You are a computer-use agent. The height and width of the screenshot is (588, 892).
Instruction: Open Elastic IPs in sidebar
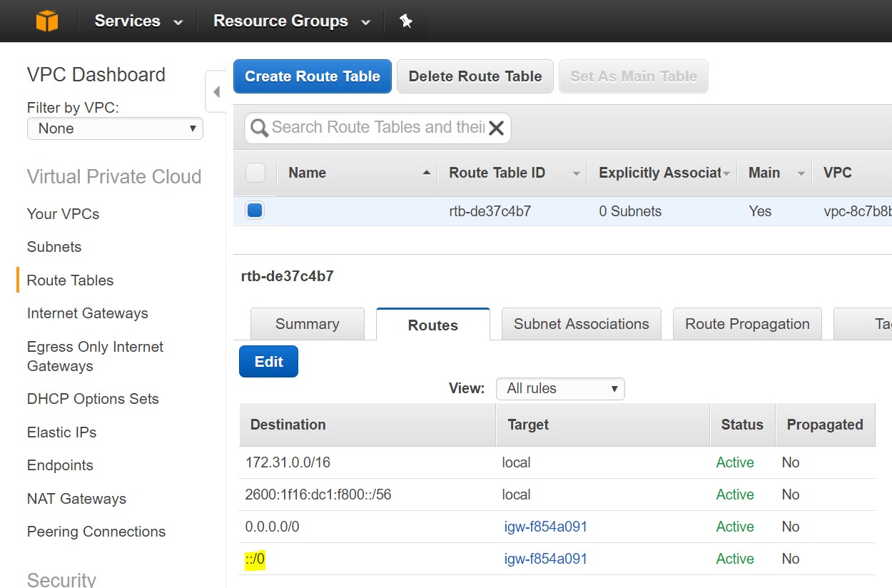pos(61,432)
